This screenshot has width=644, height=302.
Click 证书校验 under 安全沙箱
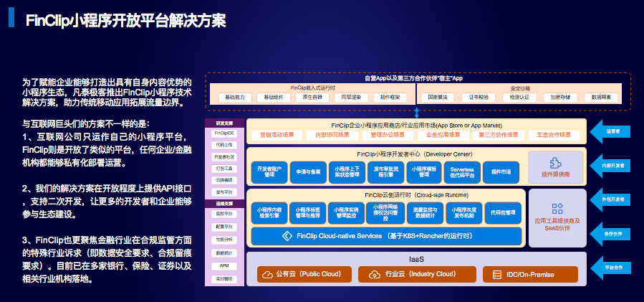click(479, 98)
